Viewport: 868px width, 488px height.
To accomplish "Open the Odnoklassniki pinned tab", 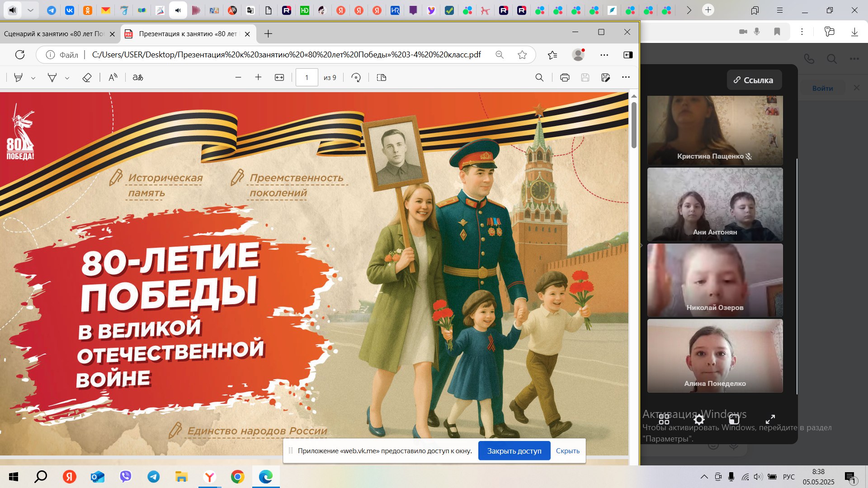I will click(x=88, y=10).
